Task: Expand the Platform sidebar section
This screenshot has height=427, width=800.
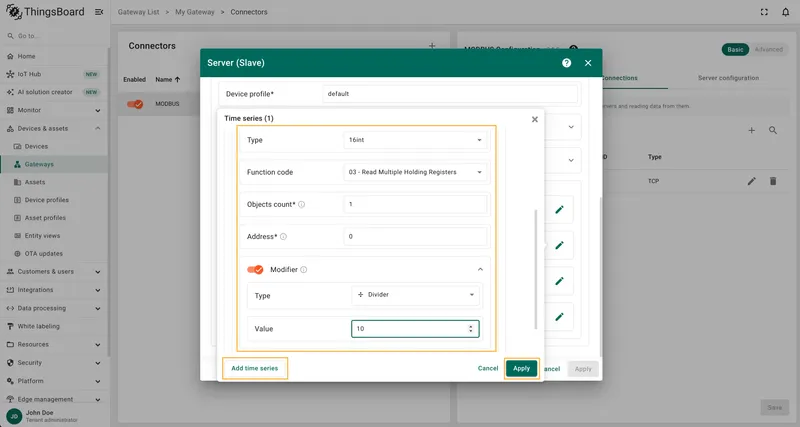Action: click(97, 381)
